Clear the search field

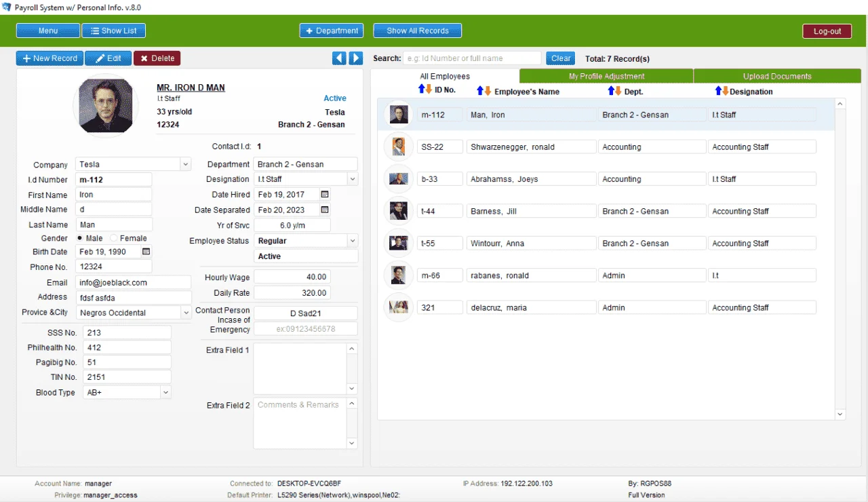pos(560,58)
